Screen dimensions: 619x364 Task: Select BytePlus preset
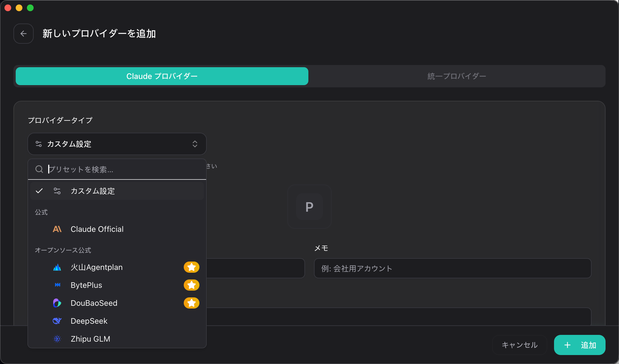[117, 285]
